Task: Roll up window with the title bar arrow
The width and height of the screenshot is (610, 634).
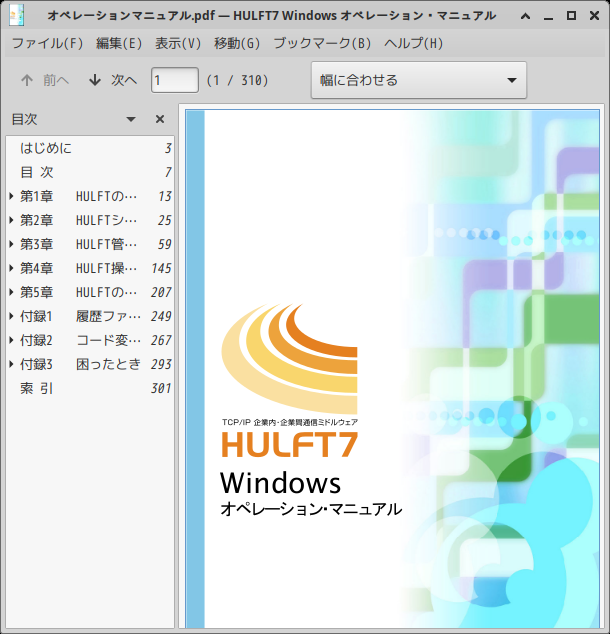Action: (525, 16)
